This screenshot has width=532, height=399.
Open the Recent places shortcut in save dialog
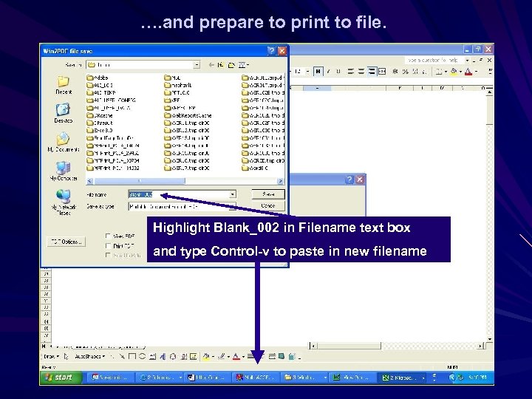[x=64, y=85]
